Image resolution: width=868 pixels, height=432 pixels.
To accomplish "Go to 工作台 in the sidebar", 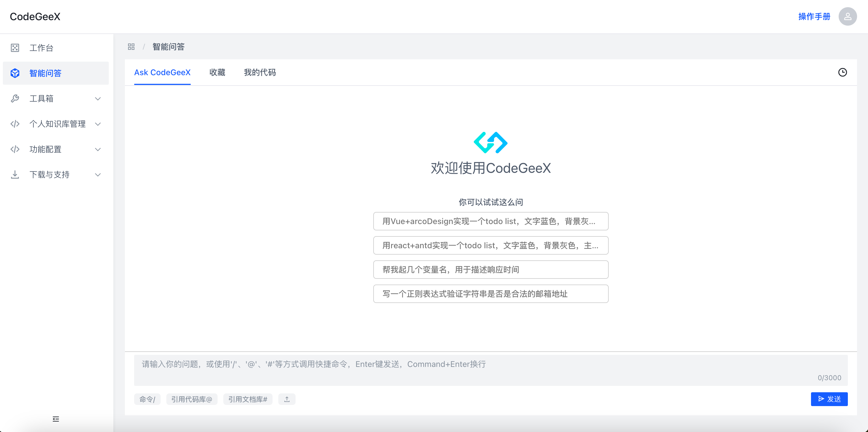I will (56, 48).
